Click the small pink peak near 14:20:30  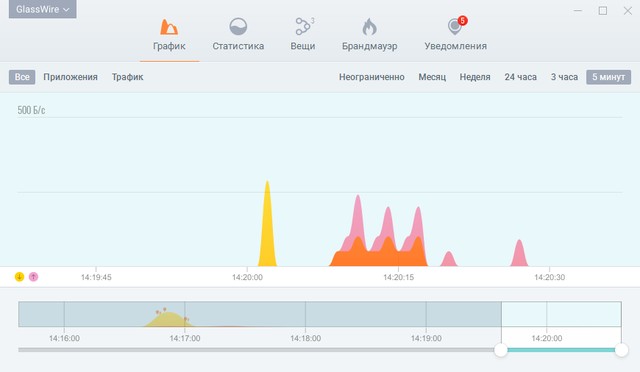pyautogui.click(x=519, y=255)
